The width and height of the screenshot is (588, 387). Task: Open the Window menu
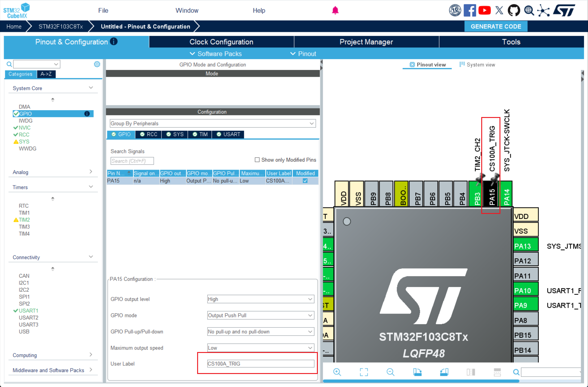pyautogui.click(x=187, y=11)
